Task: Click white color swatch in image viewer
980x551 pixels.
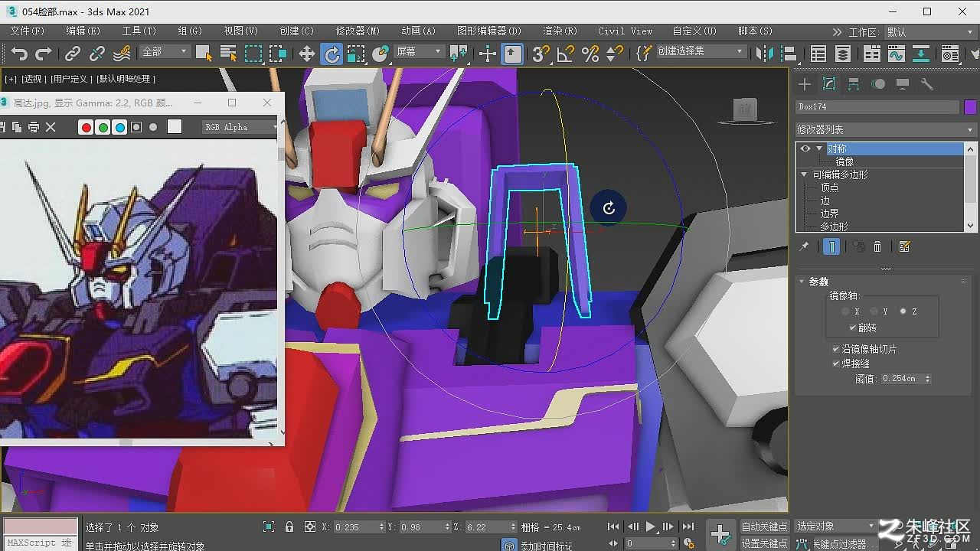Action: pyautogui.click(x=175, y=127)
